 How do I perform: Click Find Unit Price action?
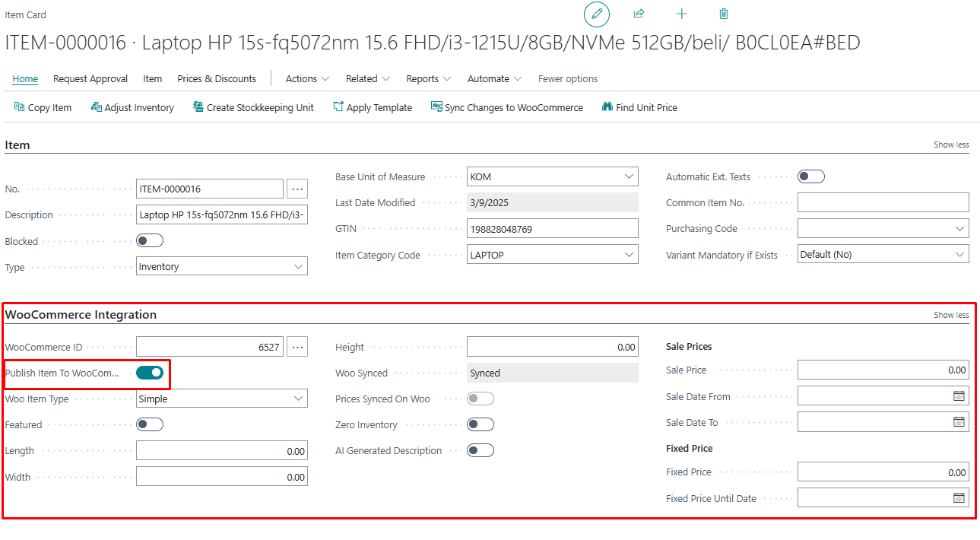pos(639,107)
